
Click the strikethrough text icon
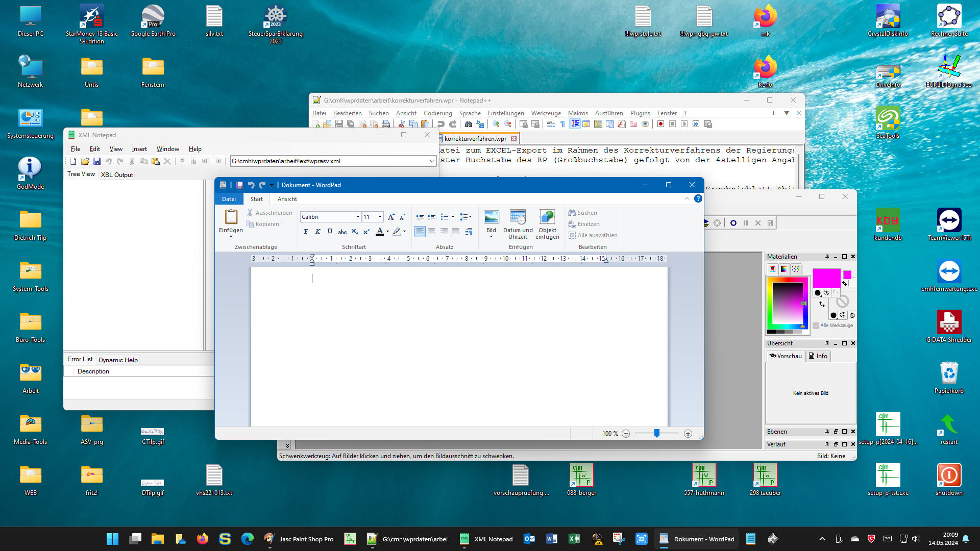[342, 232]
